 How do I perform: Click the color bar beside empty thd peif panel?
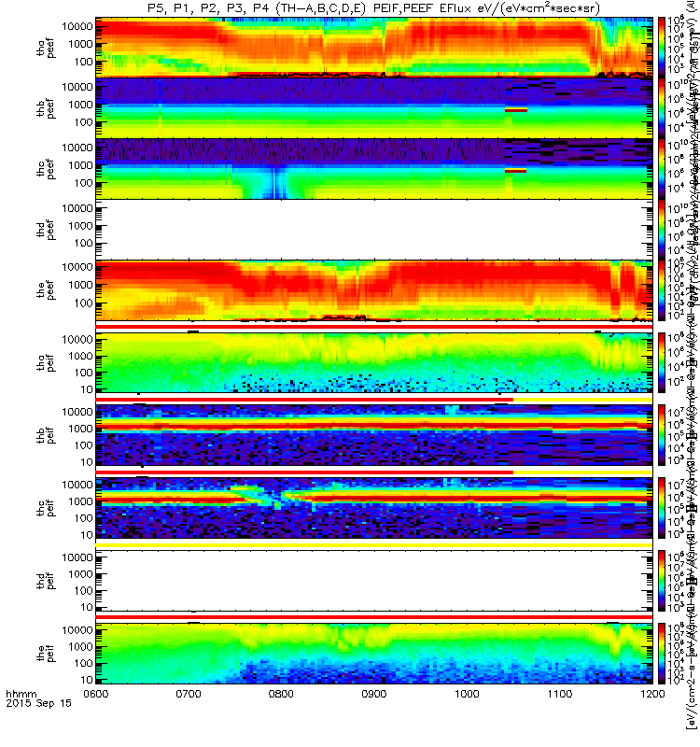(x=662, y=581)
